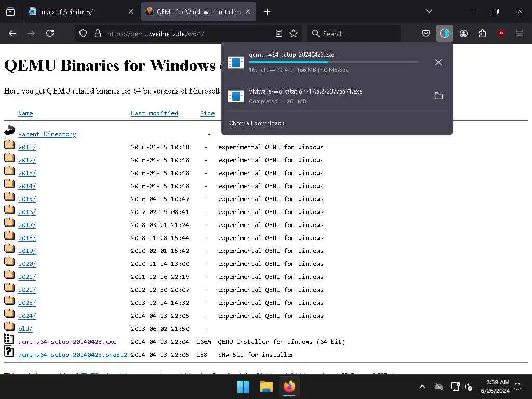The height and width of the screenshot is (399, 532).
Task: Open the 2016/ folder link
Action: click(27, 212)
